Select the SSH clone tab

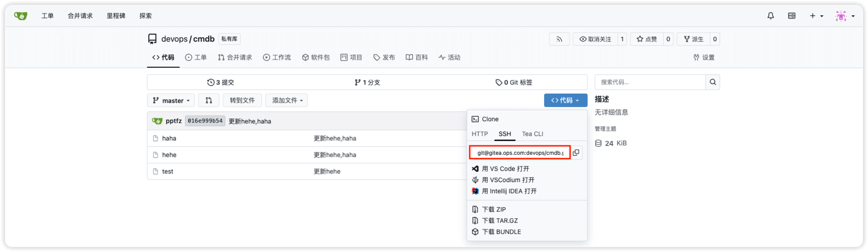click(x=505, y=134)
